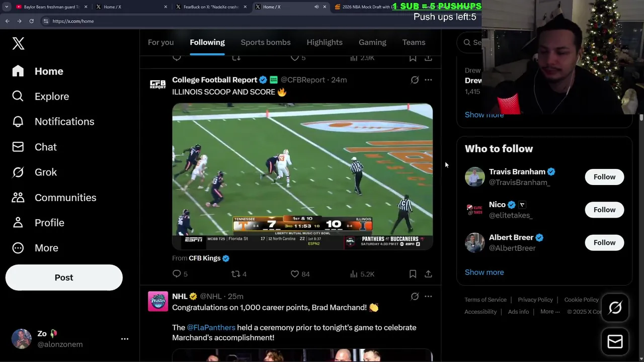Open the Gaming tab

(372, 42)
